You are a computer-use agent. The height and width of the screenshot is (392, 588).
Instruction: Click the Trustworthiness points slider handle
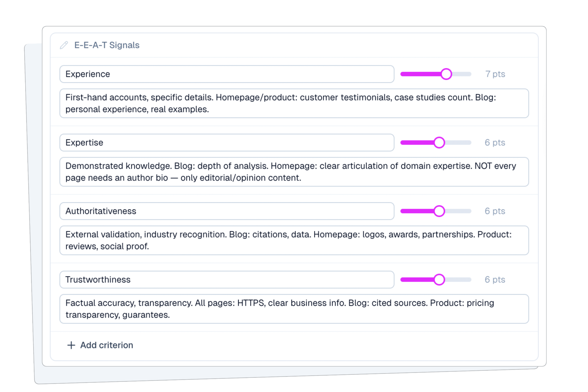point(439,280)
